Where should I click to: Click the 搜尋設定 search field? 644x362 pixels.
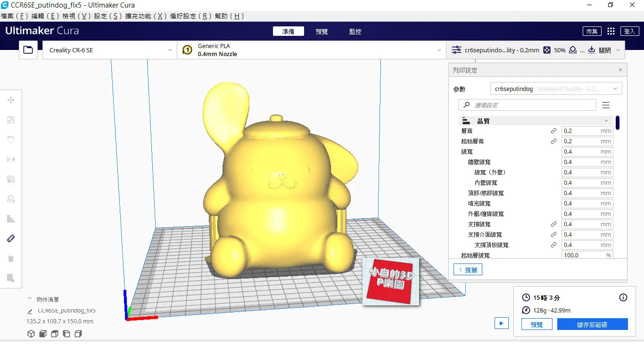click(527, 105)
